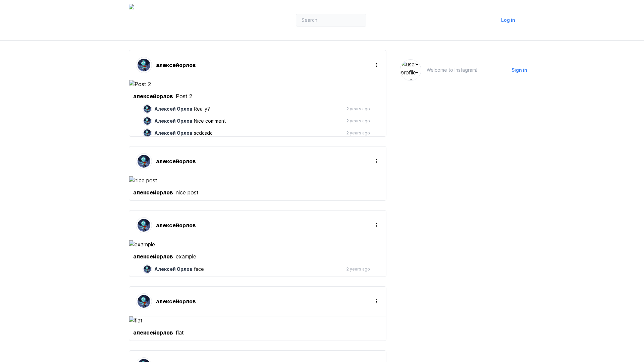The width and height of the screenshot is (644, 362).
Task: Click '2 years ago' on 'Nice comment'
Action: pyautogui.click(x=358, y=121)
